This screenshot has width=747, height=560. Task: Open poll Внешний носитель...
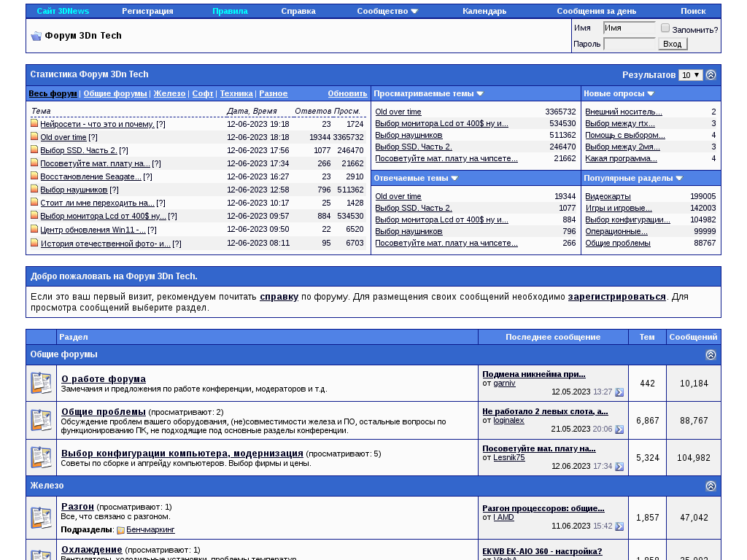pos(624,112)
